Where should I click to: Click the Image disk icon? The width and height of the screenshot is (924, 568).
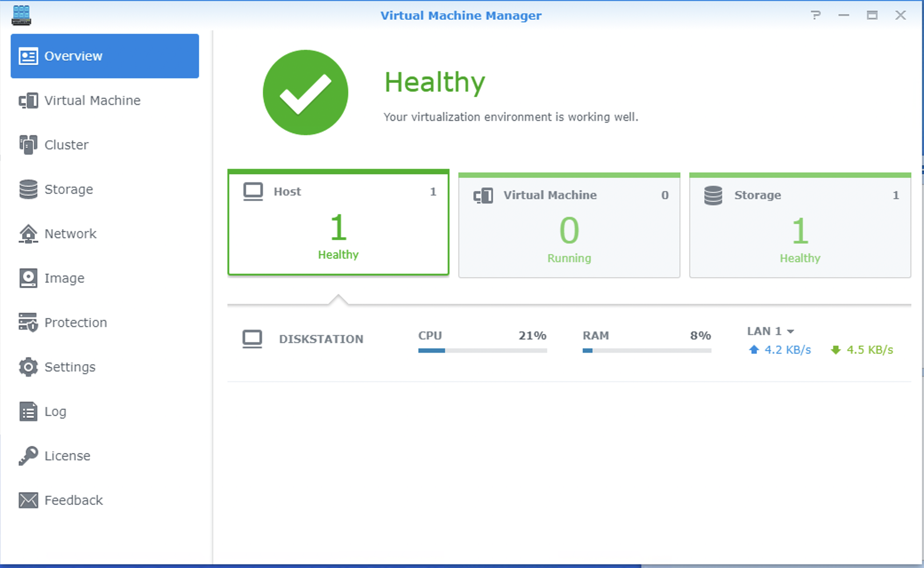pyautogui.click(x=28, y=278)
